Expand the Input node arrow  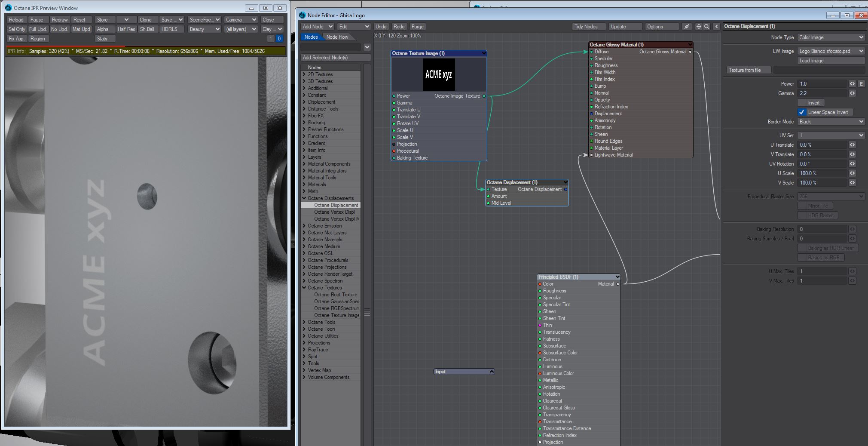(x=492, y=372)
